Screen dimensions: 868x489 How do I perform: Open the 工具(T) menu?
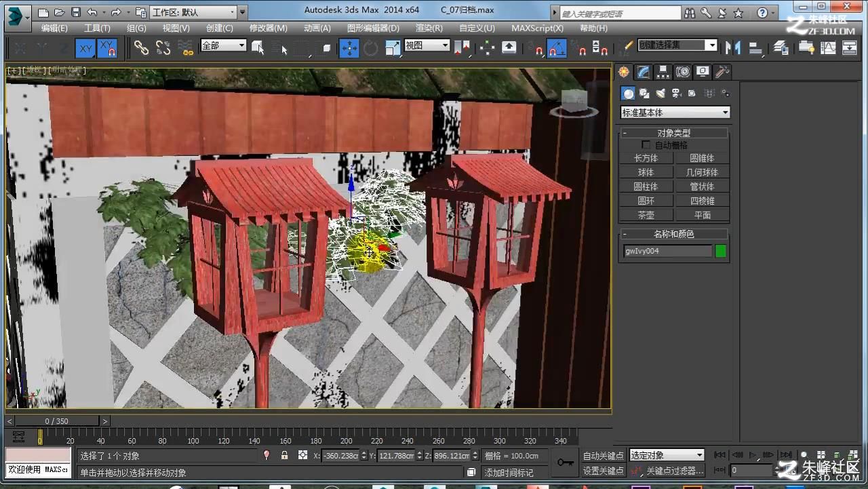97,28
